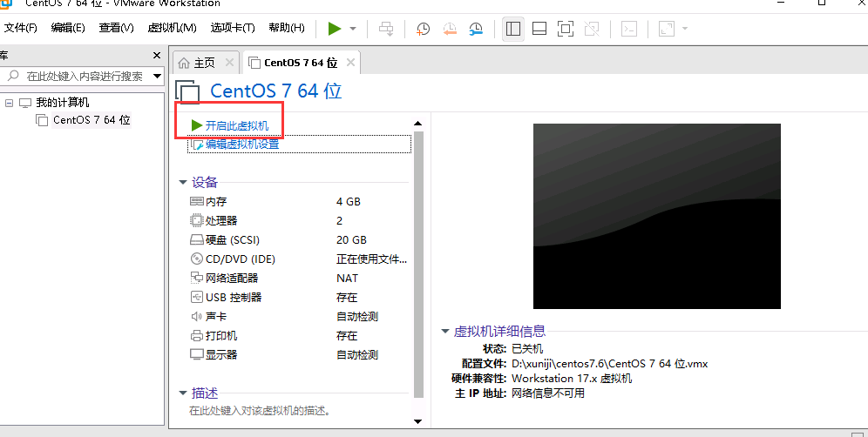This screenshot has height=437, width=868.
Task: Select the 显示器 device row
Action: tap(299, 354)
